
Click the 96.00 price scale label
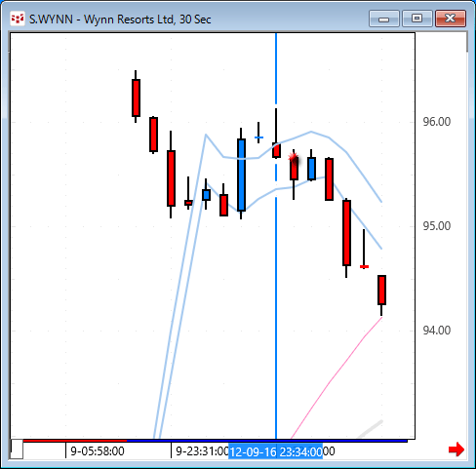pos(437,122)
